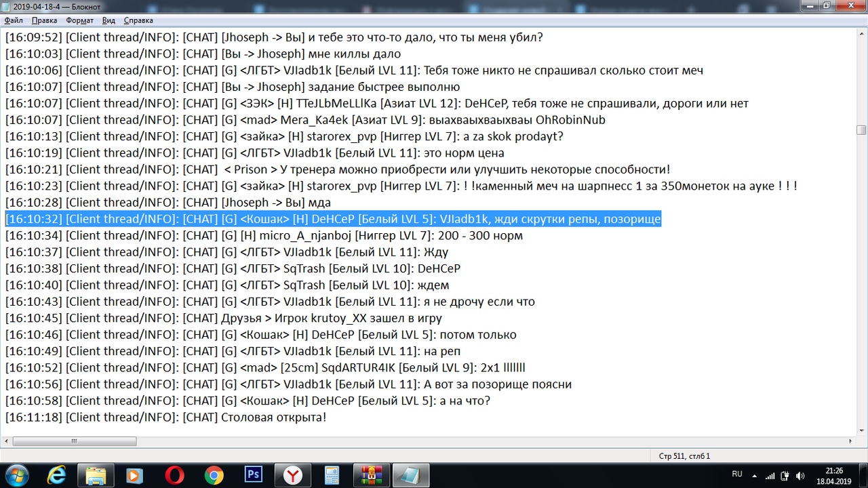Viewport: 868px width, 488px height.
Task: Open the Вид menu
Action: pos(108,20)
